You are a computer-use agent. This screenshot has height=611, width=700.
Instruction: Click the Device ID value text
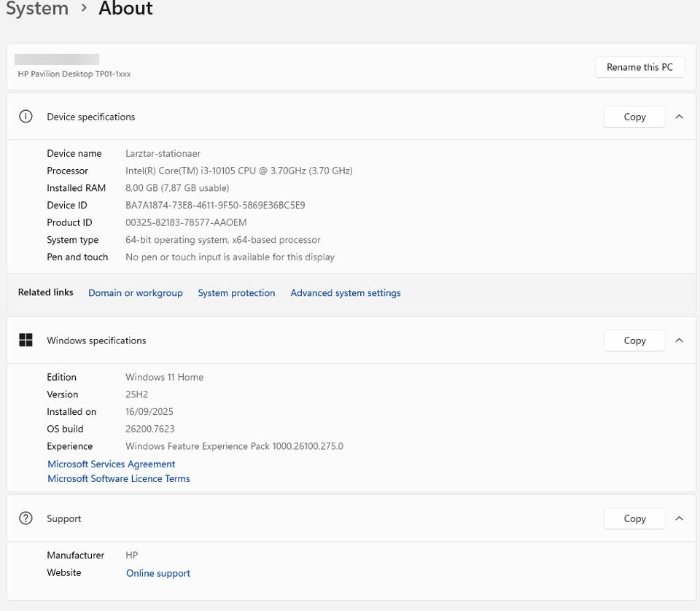coord(215,206)
